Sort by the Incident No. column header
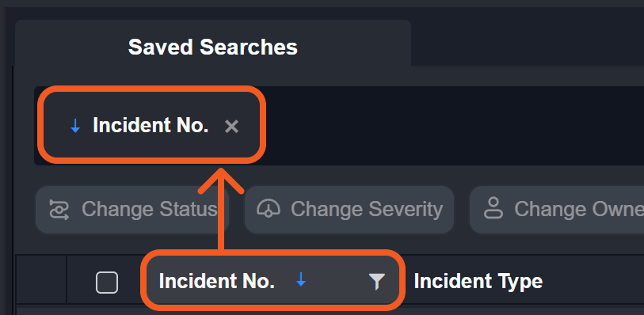The width and height of the screenshot is (644, 315). pos(216,282)
